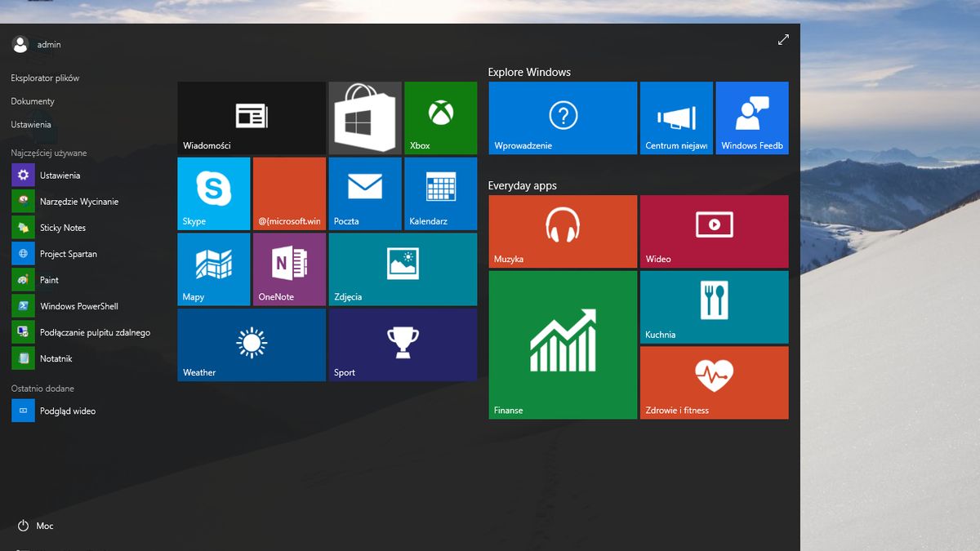This screenshot has width=980, height=551.
Task: Open the OneNote tile
Action: tap(289, 269)
